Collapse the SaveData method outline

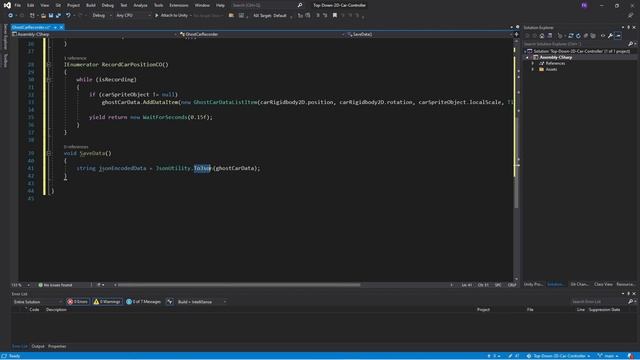(x=49, y=153)
